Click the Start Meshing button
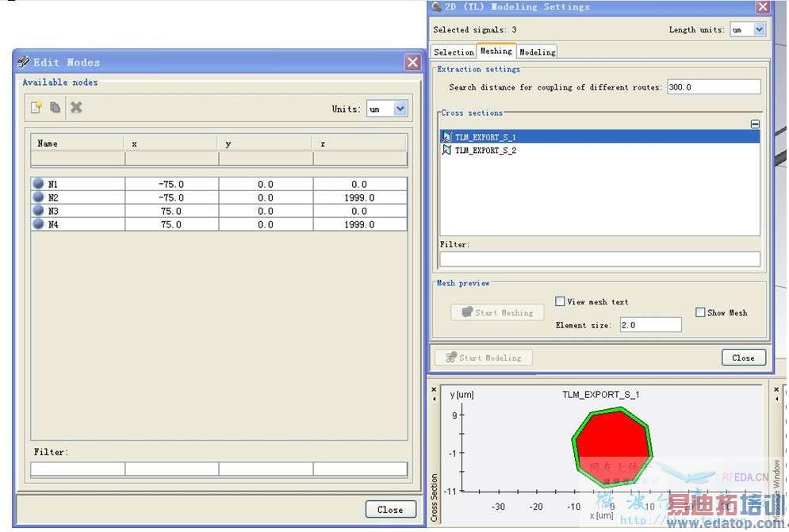Image resolution: width=789 pixels, height=532 pixels. coord(497,312)
